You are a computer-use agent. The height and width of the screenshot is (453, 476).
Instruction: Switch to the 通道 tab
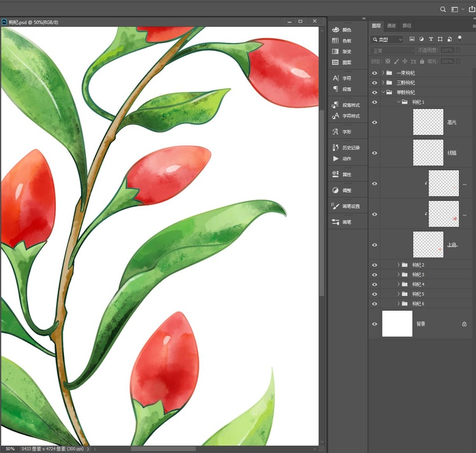(x=391, y=25)
